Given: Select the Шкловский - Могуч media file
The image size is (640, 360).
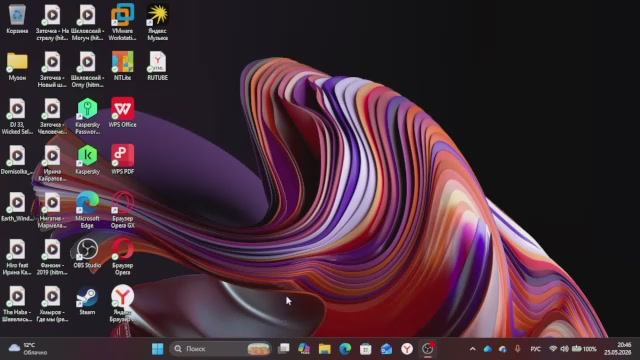Looking at the screenshot, I should coord(87,22).
